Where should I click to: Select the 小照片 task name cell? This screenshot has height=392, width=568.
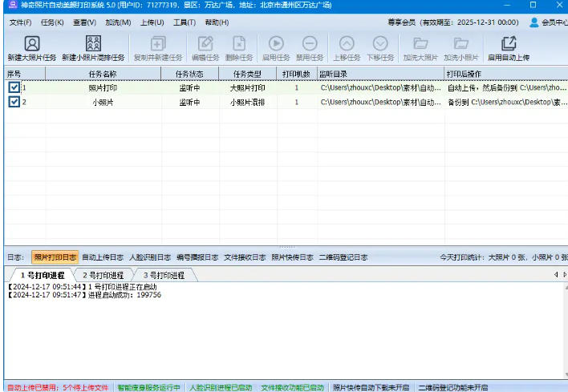(x=103, y=103)
